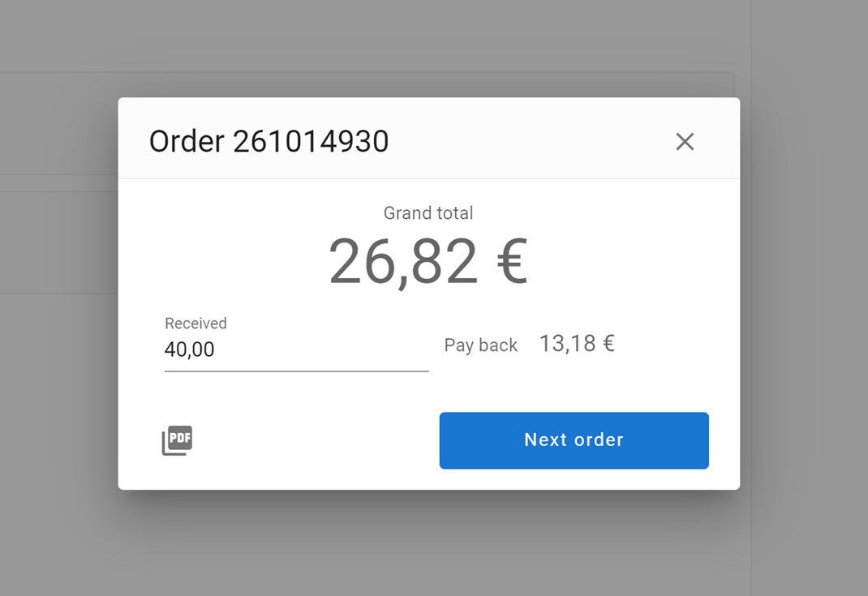The width and height of the screenshot is (868, 596).
Task: Click the Order 261014930 dialog title
Action: pyautogui.click(x=269, y=142)
